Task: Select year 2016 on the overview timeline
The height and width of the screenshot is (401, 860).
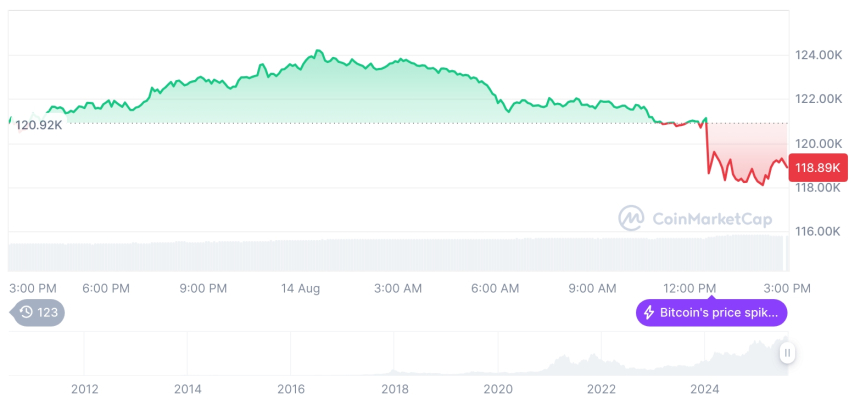Action: point(291,388)
